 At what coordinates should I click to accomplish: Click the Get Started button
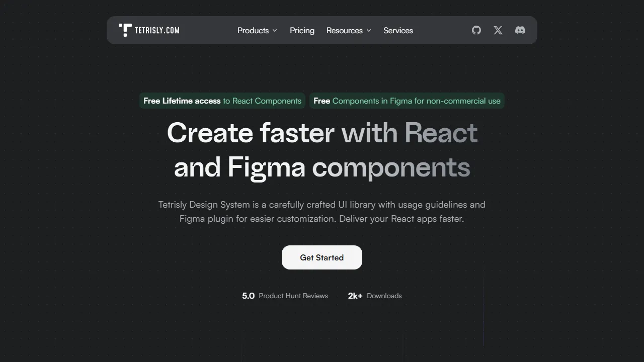coord(321,257)
